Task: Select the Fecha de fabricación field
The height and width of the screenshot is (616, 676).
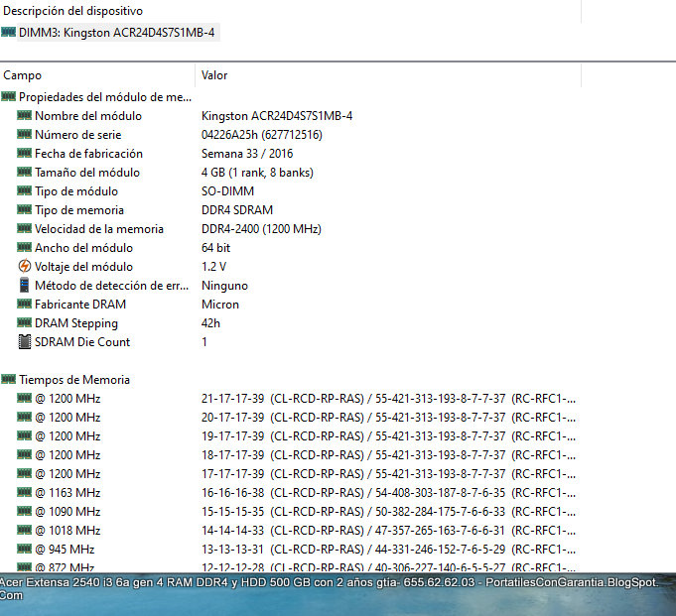Action: 88,154
